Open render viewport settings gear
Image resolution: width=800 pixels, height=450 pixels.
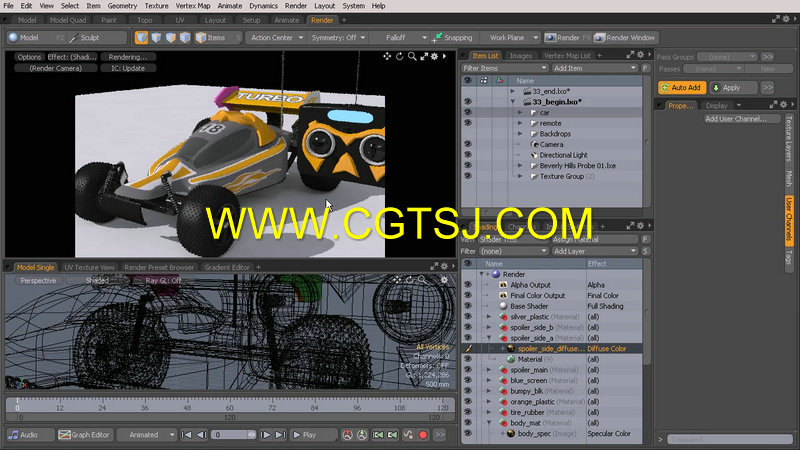(434, 57)
